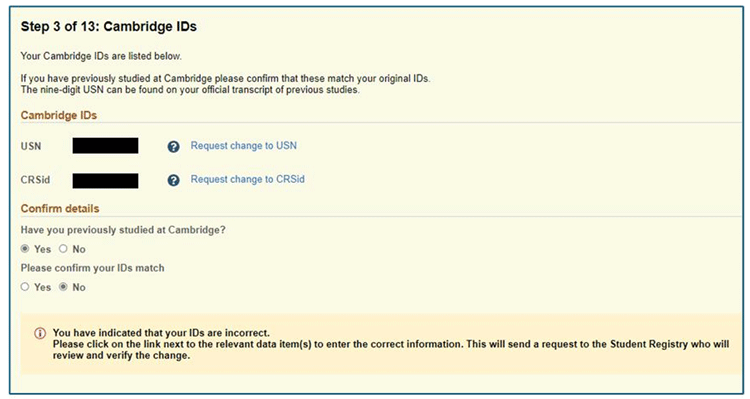The image size is (750, 399).
Task: Click the USN field label
Action: point(31,146)
